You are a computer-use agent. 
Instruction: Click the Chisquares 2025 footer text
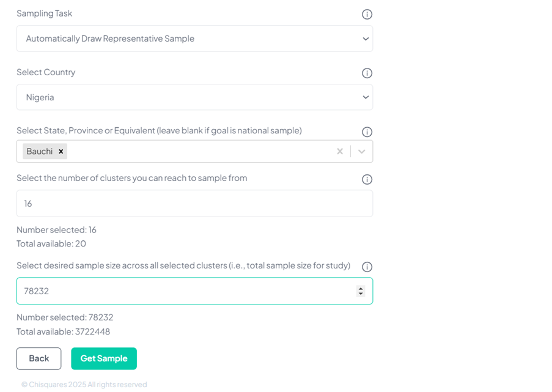pos(84,385)
